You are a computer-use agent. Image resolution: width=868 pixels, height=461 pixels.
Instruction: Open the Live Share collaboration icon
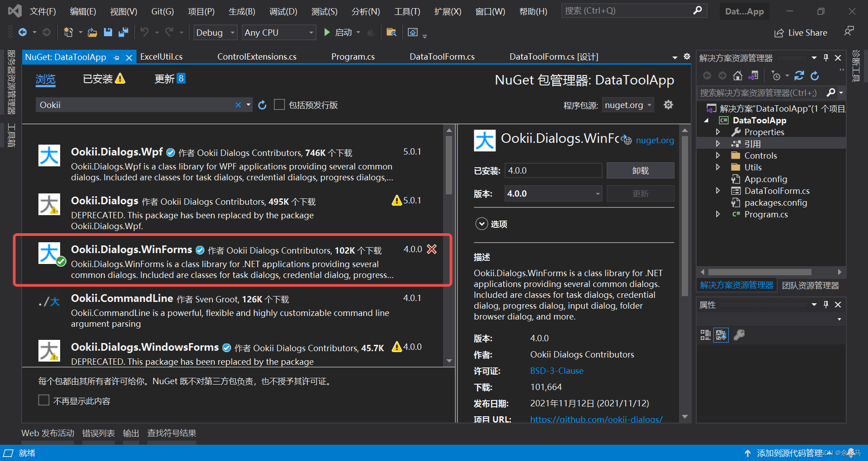tap(778, 32)
